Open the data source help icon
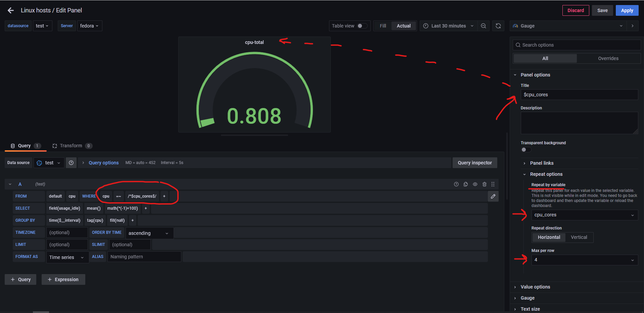Viewport: 644px width, 313px height. point(71,163)
